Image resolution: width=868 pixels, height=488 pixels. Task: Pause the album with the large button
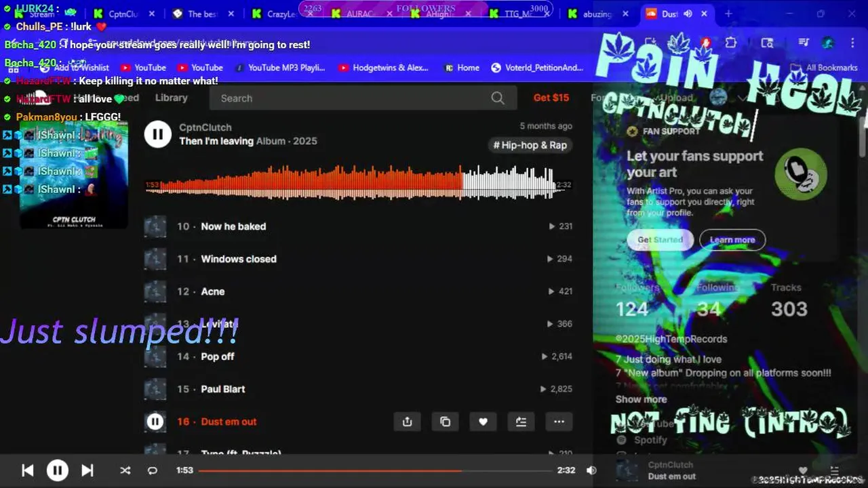pos(157,134)
